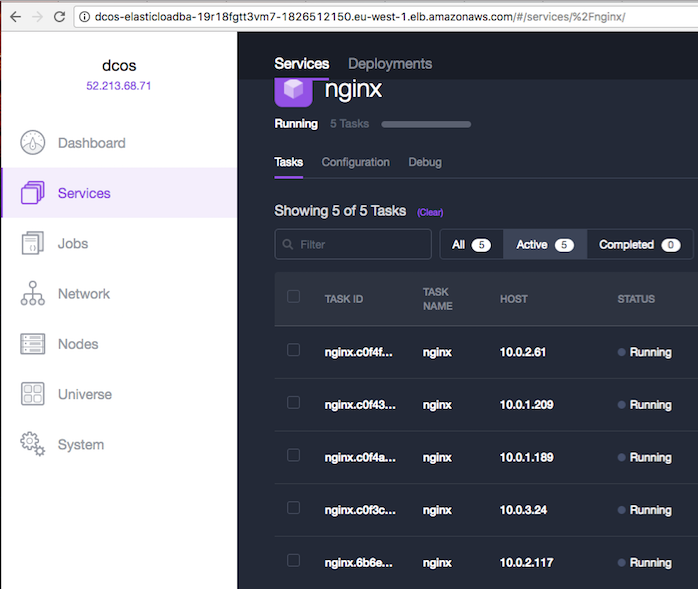
Task: Open System settings section
Action: tap(81, 445)
